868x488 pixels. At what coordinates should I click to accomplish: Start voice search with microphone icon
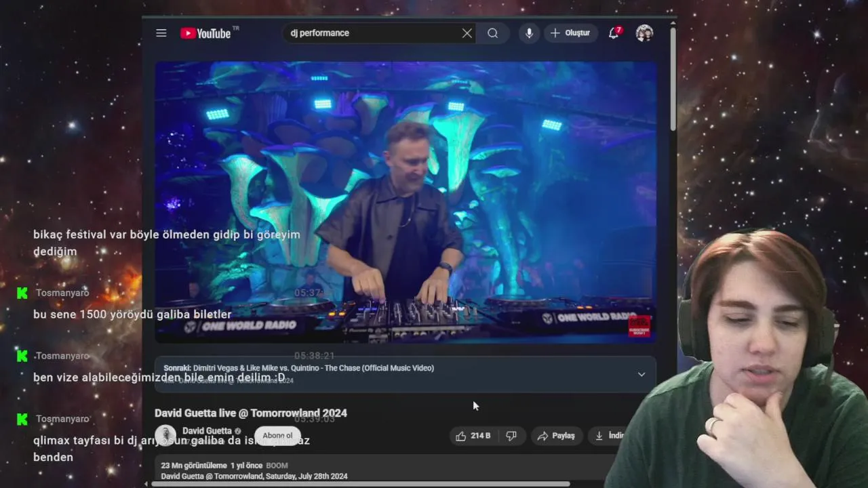coord(529,33)
